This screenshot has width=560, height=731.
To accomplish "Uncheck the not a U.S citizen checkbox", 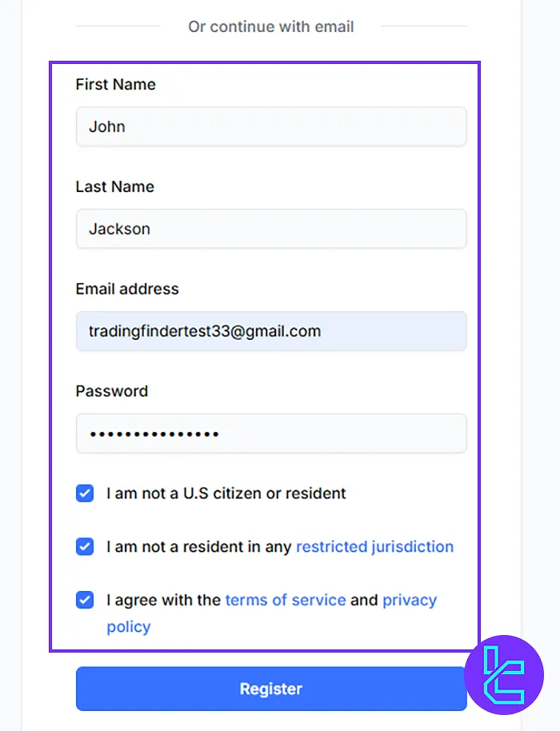I will pos(85,493).
